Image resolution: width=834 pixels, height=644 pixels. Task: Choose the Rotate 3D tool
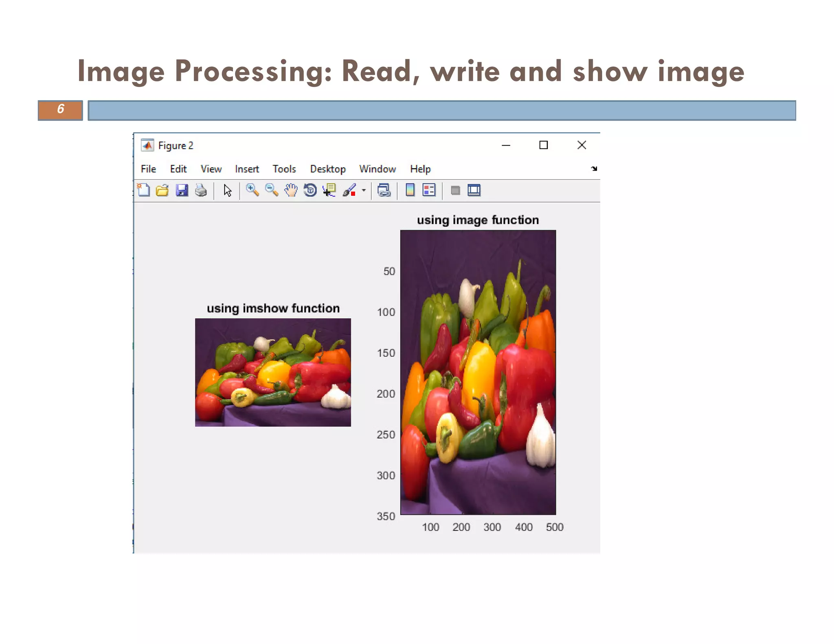pyautogui.click(x=310, y=190)
